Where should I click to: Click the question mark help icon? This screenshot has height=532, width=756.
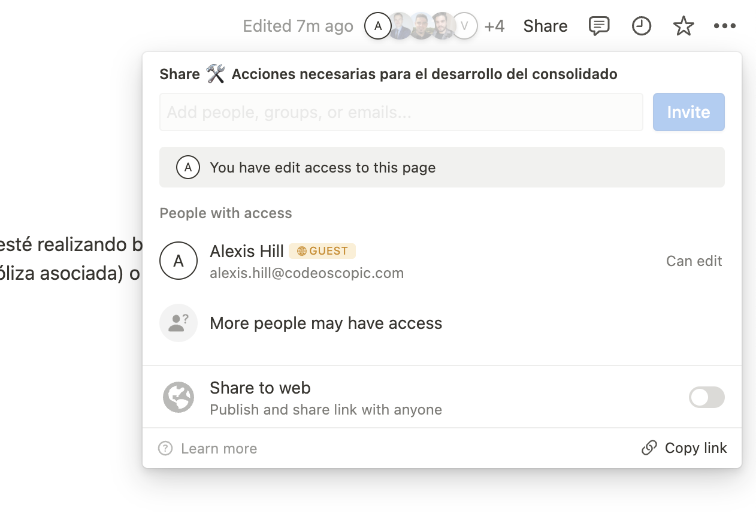(165, 448)
